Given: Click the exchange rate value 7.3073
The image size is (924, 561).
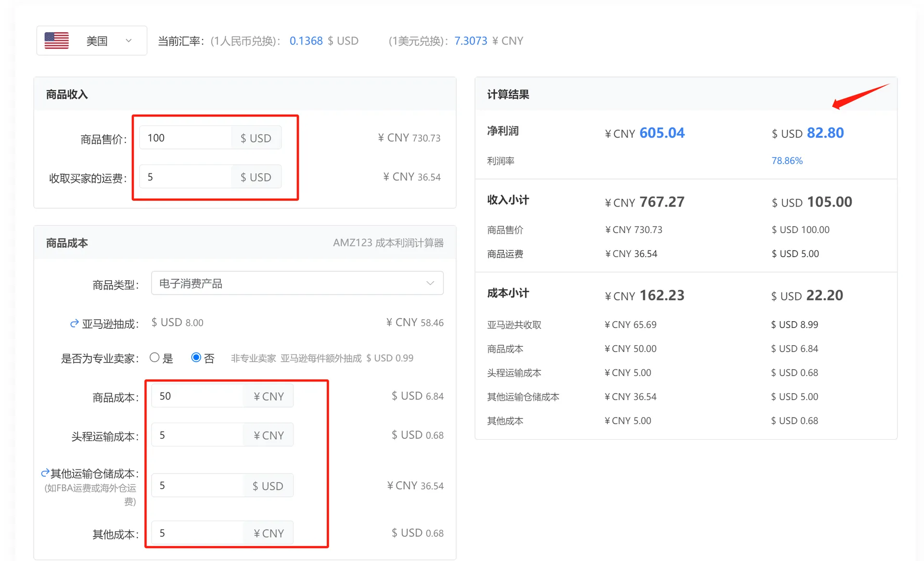Looking at the screenshot, I should click(471, 41).
